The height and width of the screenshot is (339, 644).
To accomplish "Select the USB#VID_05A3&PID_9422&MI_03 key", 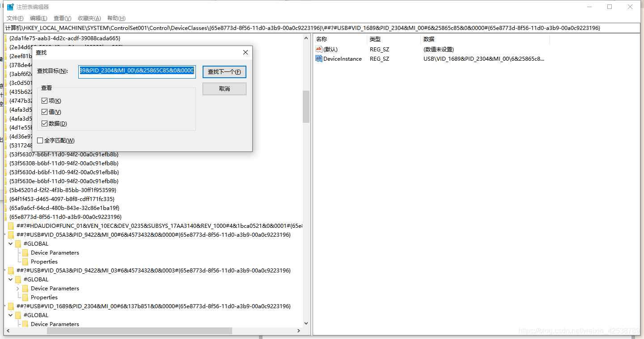I will pos(153,271).
